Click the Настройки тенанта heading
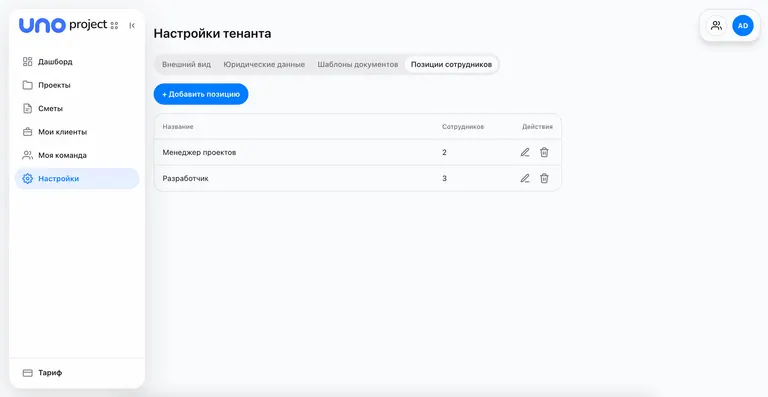768x397 pixels. pyautogui.click(x=213, y=34)
